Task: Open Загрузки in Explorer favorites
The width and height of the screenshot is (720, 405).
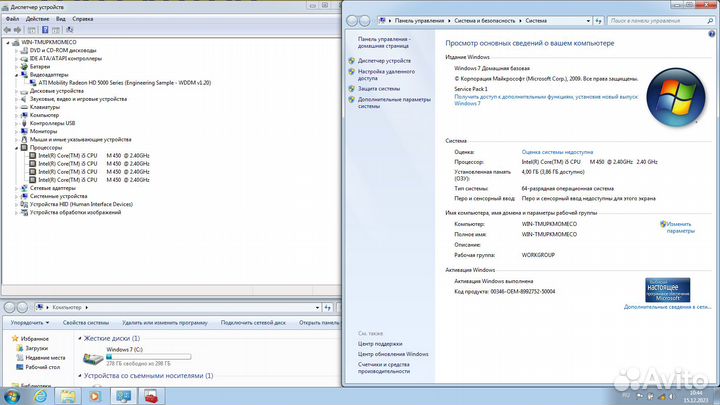Action: pyautogui.click(x=37, y=349)
